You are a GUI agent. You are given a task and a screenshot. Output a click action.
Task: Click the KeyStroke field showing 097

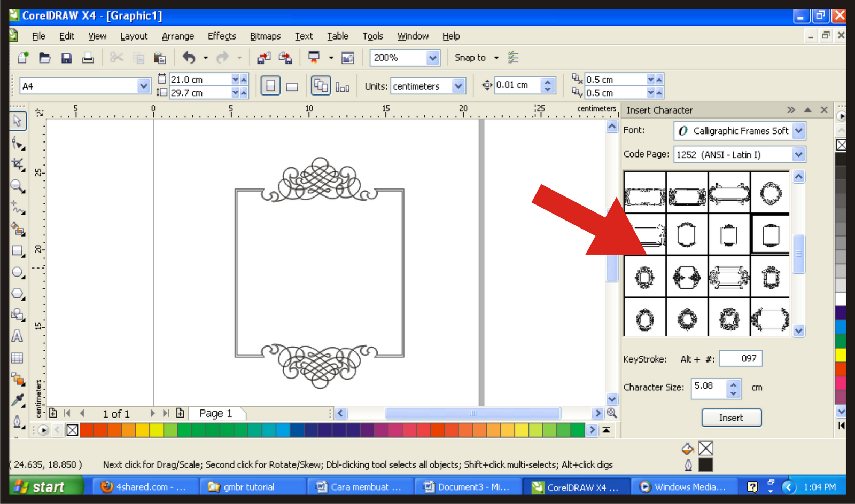tap(741, 358)
